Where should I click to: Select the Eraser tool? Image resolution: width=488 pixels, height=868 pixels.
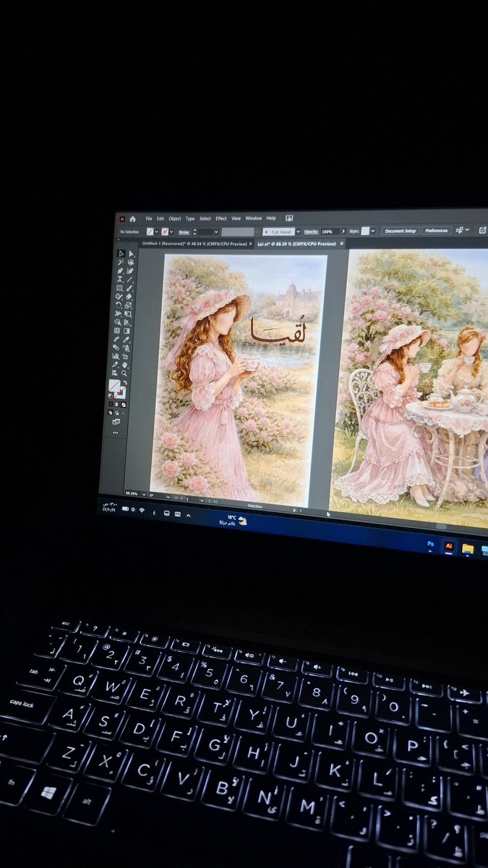click(129, 297)
